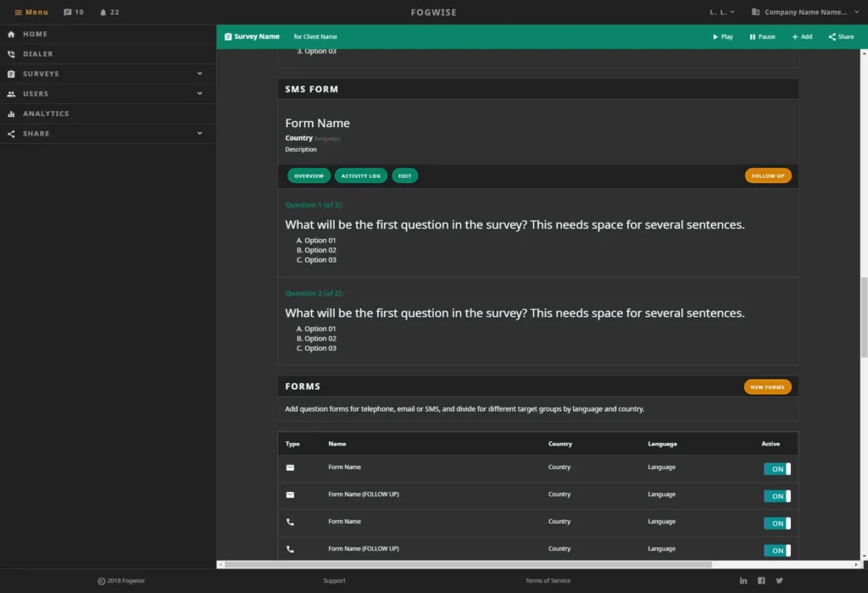Click the Pause icon in the green toolbar
The height and width of the screenshot is (593, 868).
pyautogui.click(x=753, y=37)
